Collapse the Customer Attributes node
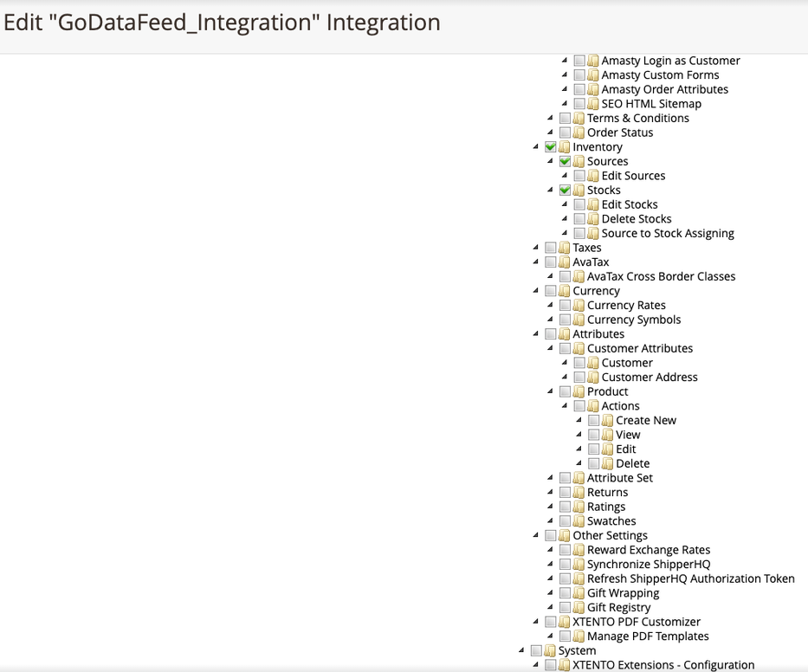 (x=550, y=349)
